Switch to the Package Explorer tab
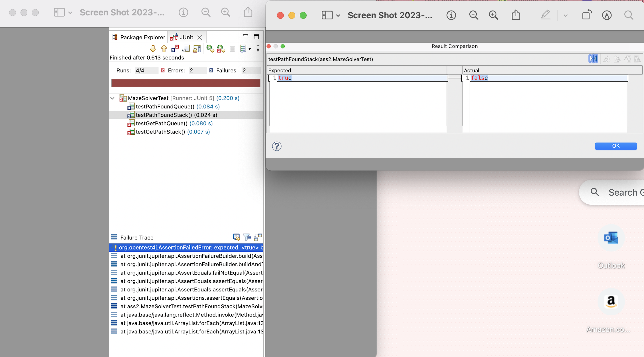The image size is (644, 357). [139, 37]
